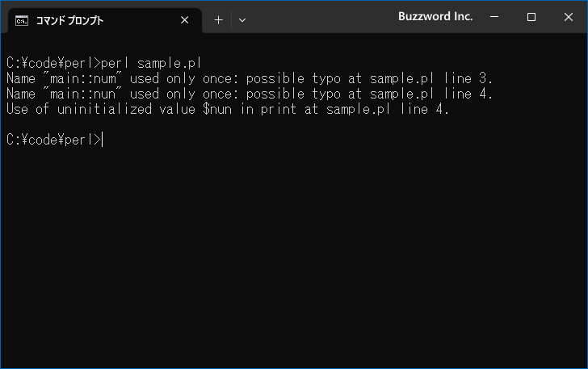
Task: Click the main::num warning line
Action: tap(250, 78)
